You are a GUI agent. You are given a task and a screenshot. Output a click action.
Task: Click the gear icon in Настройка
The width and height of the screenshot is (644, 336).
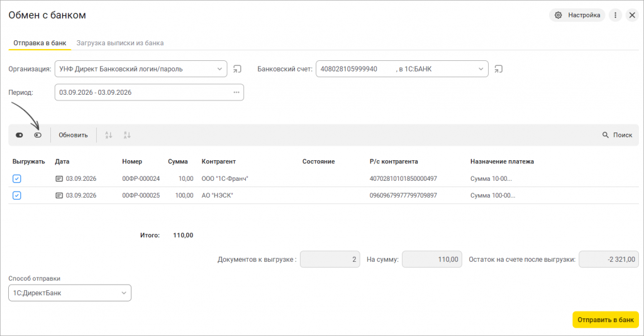[x=558, y=15]
